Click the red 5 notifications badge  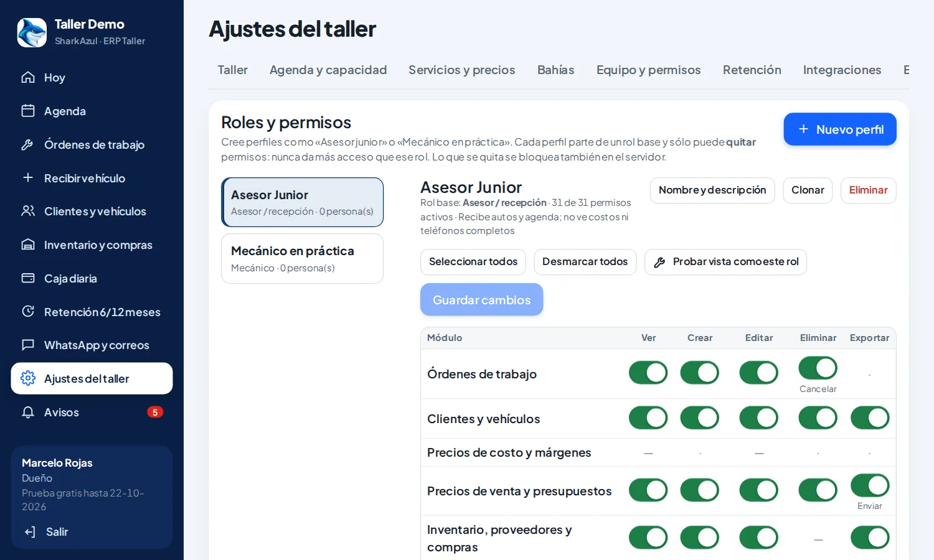pos(155,412)
